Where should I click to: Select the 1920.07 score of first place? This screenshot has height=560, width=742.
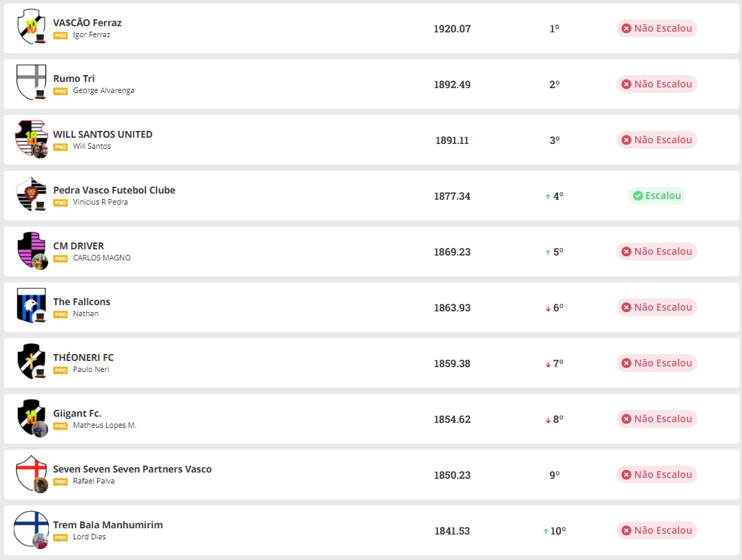(x=452, y=29)
